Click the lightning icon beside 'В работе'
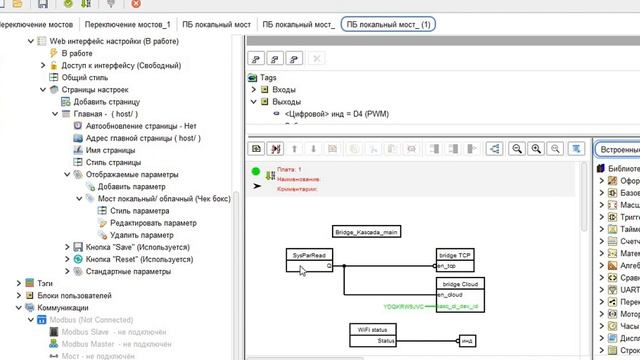The image size is (640, 360). [x=53, y=53]
